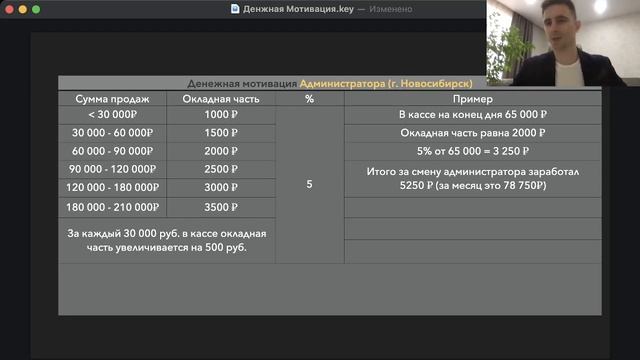The image size is (640, 360).
Task: Click the presenter webcam video thumbnail
Action: pyautogui.click(x=563, y=43)
